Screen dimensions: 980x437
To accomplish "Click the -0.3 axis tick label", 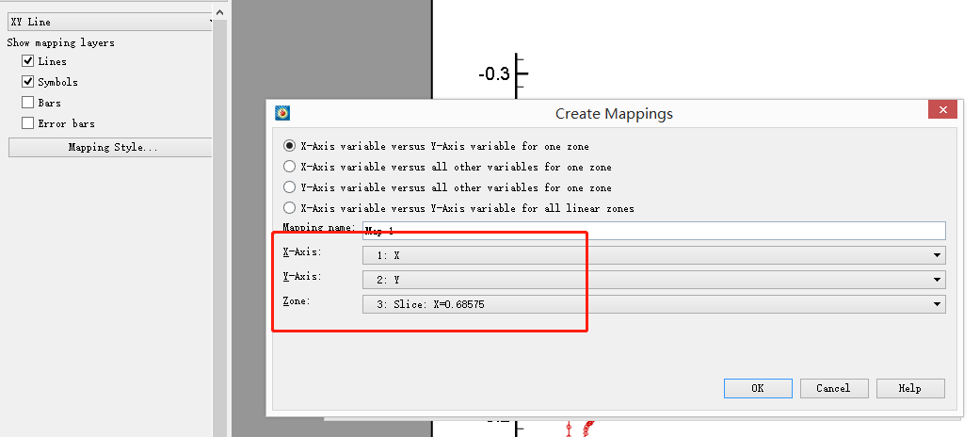I will coord(494,74).
